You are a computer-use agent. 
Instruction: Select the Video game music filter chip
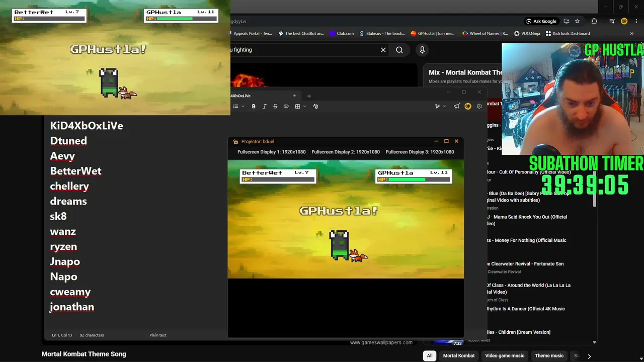coord(505,356)
